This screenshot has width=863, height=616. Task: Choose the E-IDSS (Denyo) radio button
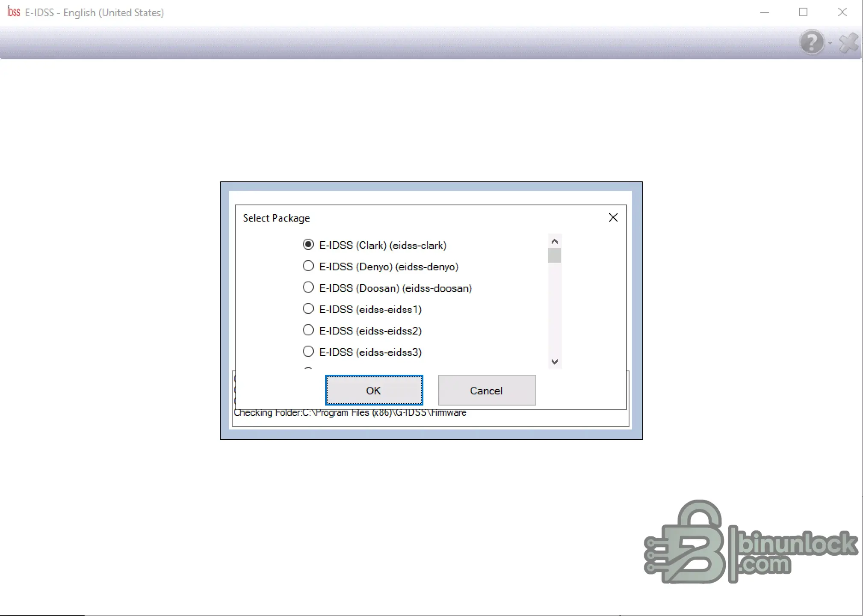click(x=308, y=266)
